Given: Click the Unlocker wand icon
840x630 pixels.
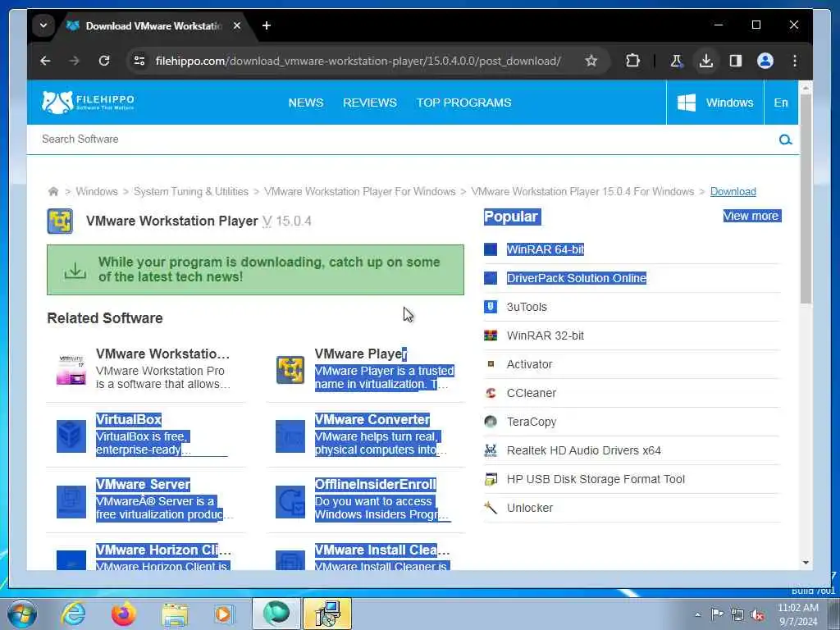Looking at the screenshot, I should coord(491,507).
